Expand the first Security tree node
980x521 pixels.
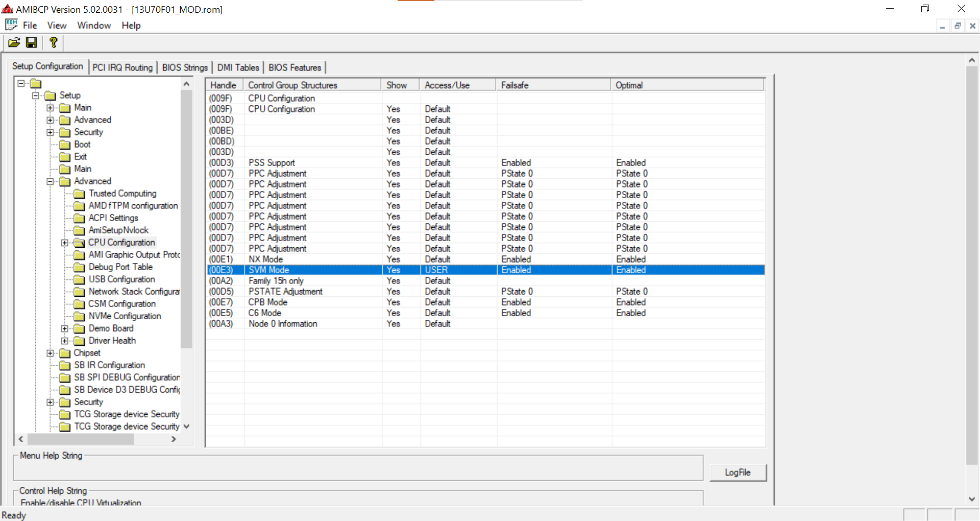point(50,132)
